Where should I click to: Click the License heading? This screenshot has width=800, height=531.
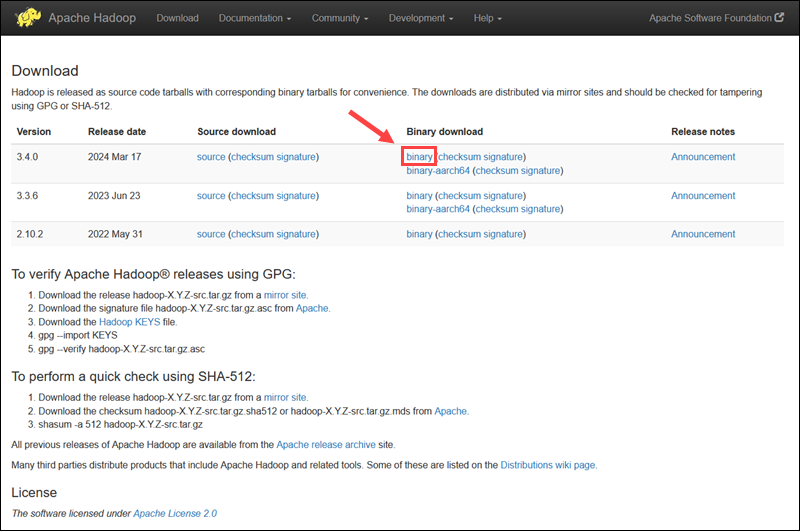(34, 492)
